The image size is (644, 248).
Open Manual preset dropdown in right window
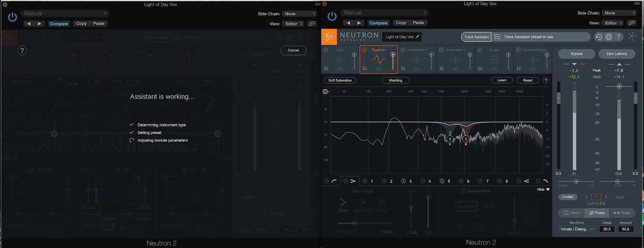coord(384,13)
